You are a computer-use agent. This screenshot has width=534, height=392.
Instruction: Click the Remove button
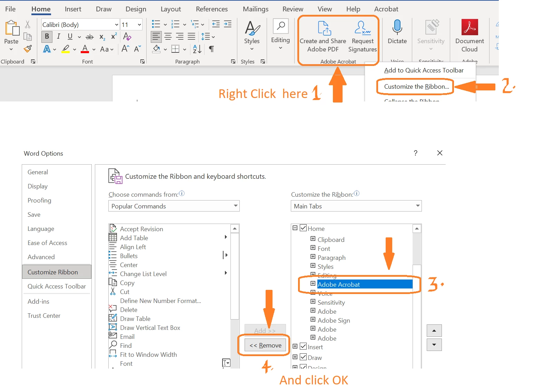[x=265, y=345]
